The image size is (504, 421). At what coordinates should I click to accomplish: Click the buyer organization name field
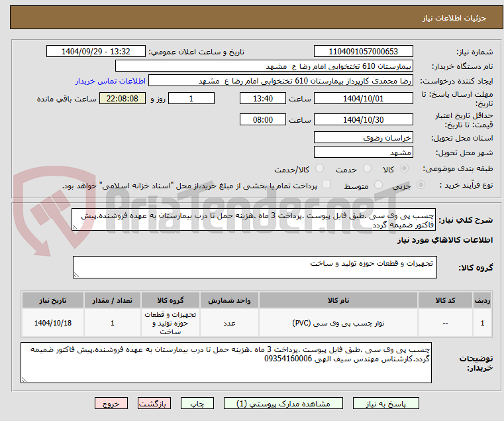point(264,66)
